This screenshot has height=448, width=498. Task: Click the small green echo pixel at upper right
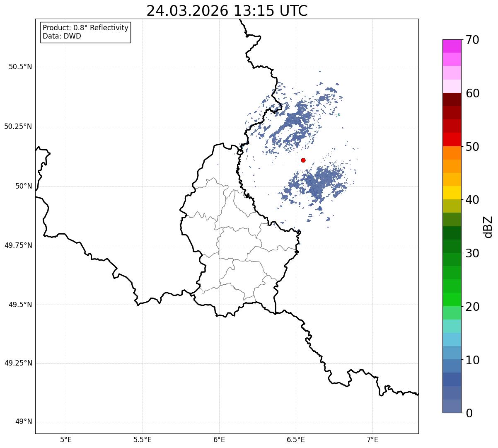point(338,114)
